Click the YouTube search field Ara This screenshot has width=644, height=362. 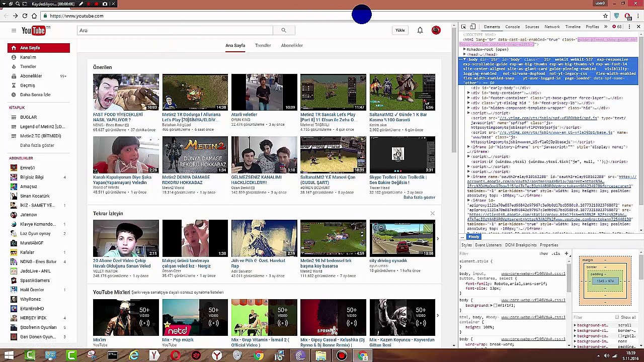pos(176,31)
